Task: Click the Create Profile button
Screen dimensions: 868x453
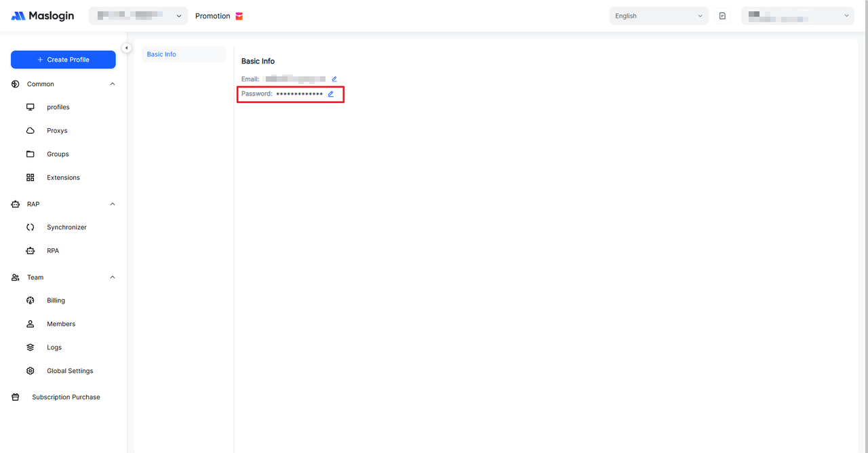Action: coord(63,60)
